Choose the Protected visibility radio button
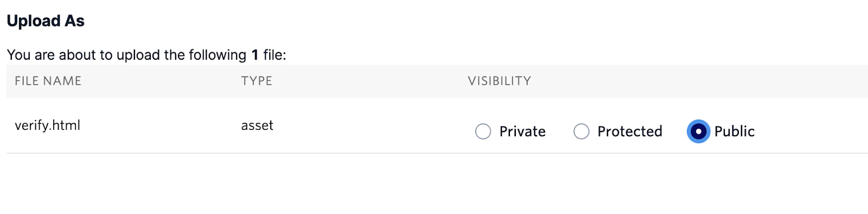The image size is (868, 214). (581, 131)
